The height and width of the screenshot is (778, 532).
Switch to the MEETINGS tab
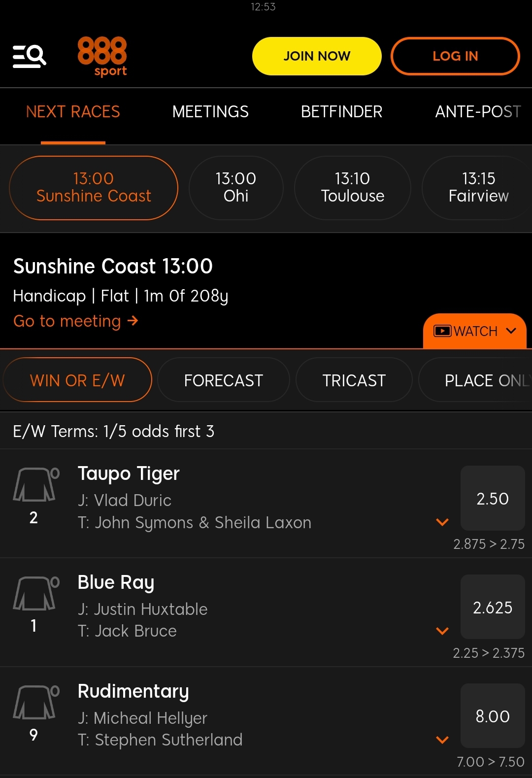210,112
